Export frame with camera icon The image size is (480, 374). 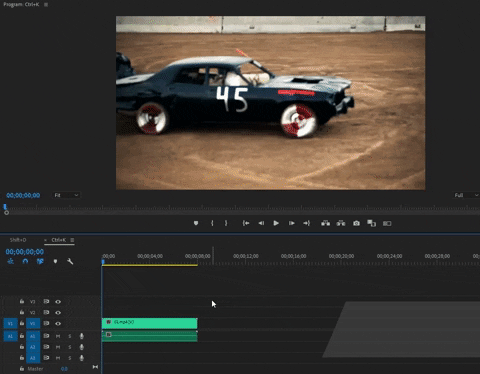click(356, 223)
